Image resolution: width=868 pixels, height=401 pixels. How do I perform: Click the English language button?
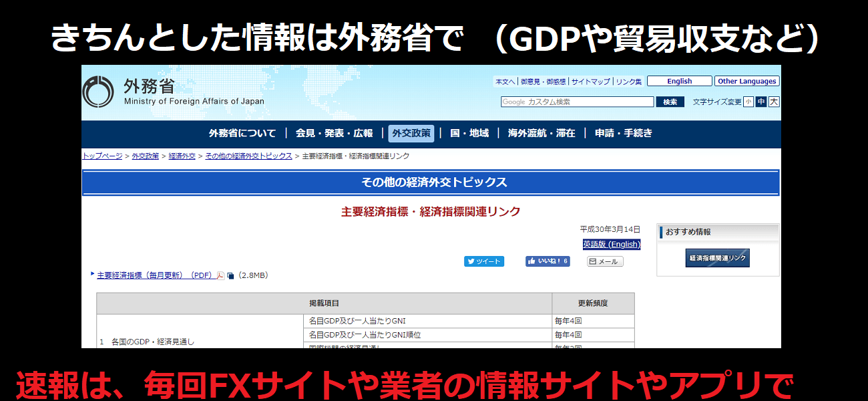679,82
